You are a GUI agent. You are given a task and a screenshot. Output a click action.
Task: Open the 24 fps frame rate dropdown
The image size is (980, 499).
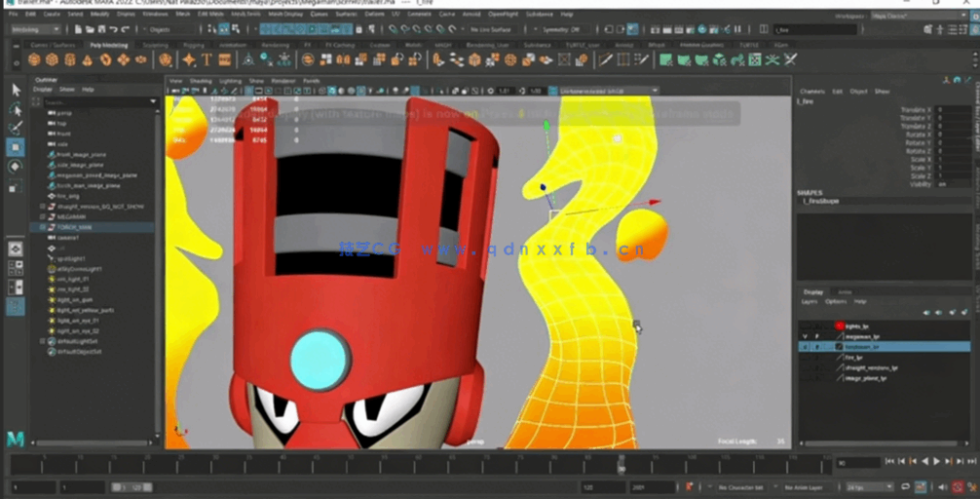[868, 486]
